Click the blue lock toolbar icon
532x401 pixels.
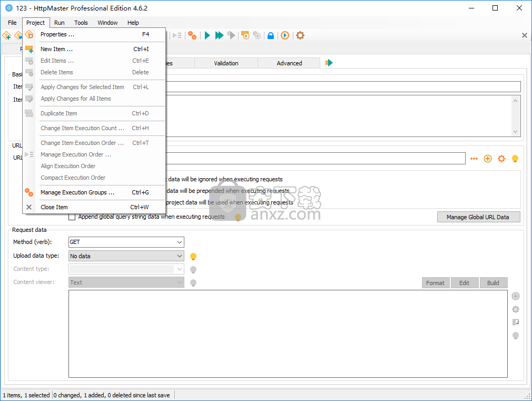click(271, 35)
